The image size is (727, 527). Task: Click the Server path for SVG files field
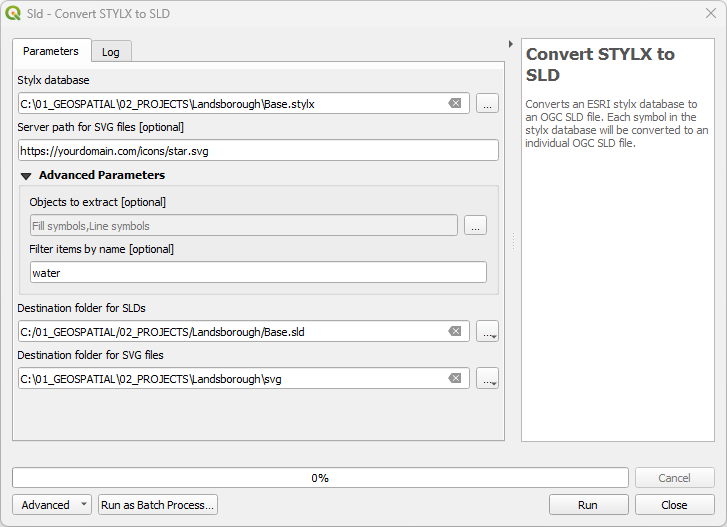coord(258,151)
